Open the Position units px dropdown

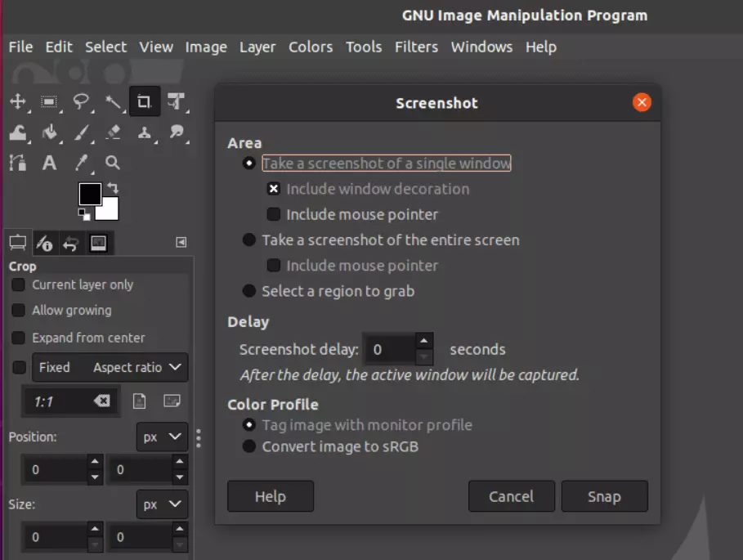click(162, 437)
